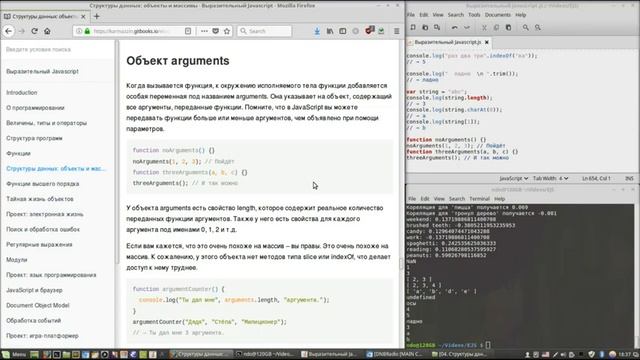Click the Firefox forward arrow
Viewport: 640px width, 360px height.
coord(22,31)
